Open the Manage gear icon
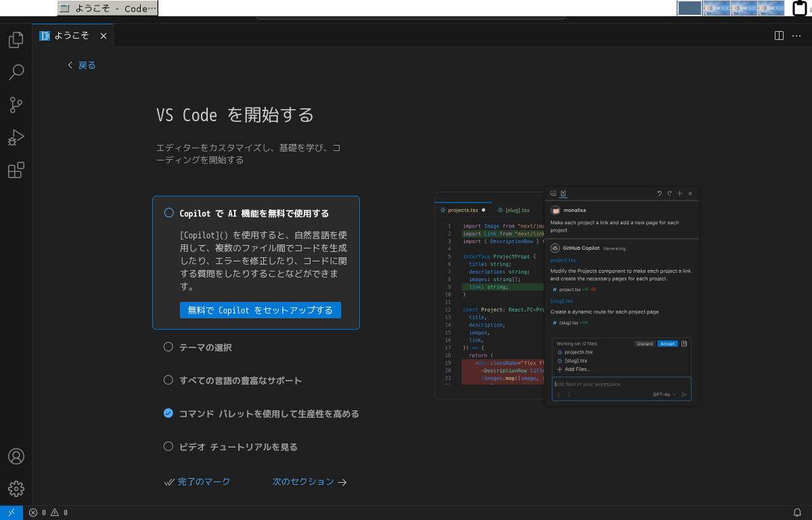The height and width of the screenshot is (520, 812). tap(16, 489)
